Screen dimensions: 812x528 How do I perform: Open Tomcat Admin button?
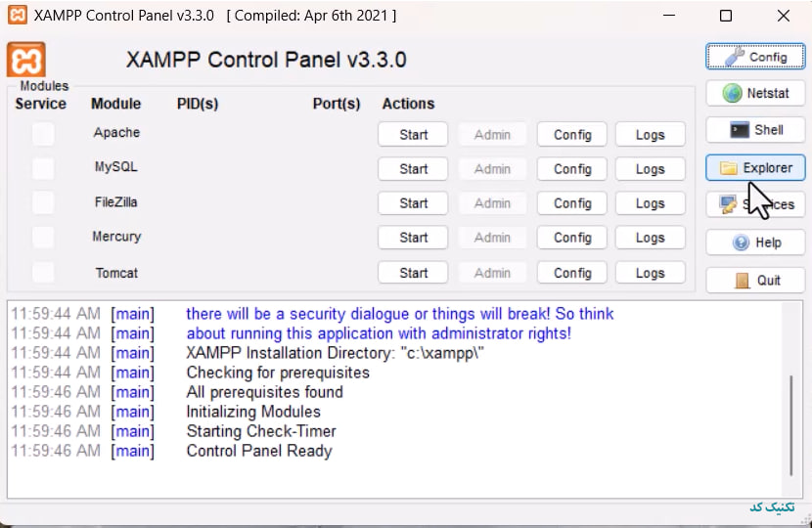492,273
